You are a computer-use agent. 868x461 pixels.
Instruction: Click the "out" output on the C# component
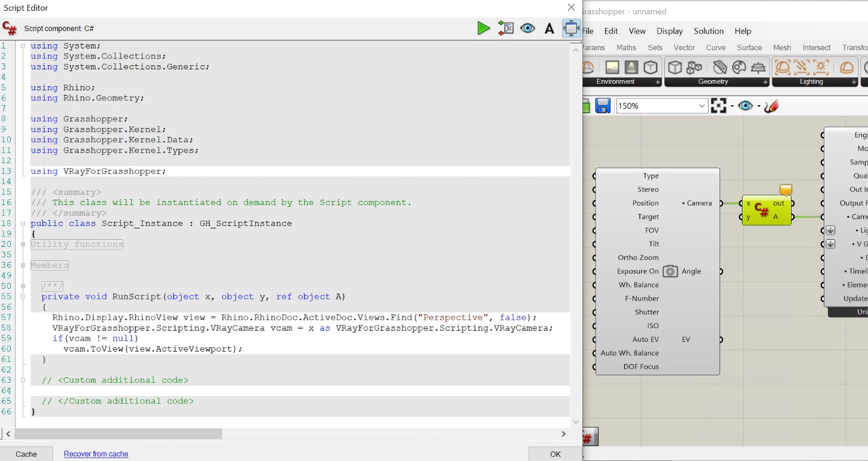click(779, 203)
